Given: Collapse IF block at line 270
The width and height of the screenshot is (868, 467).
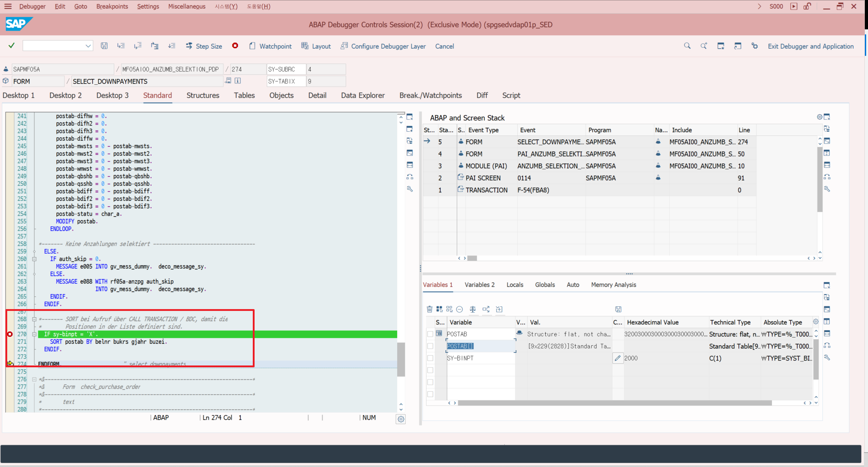Looking at the screenshot, I should pos(34,334).
